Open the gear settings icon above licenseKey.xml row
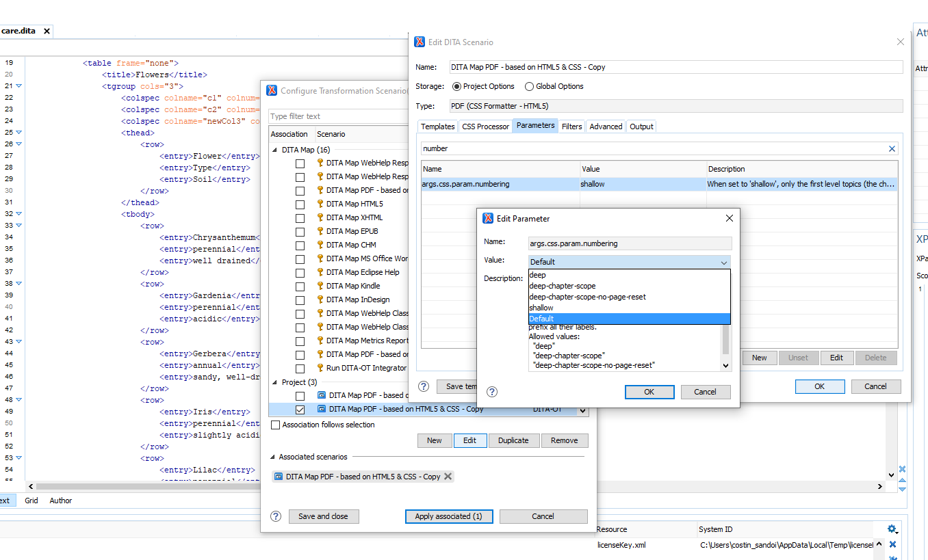928x560 pixels. pos(892,529)
